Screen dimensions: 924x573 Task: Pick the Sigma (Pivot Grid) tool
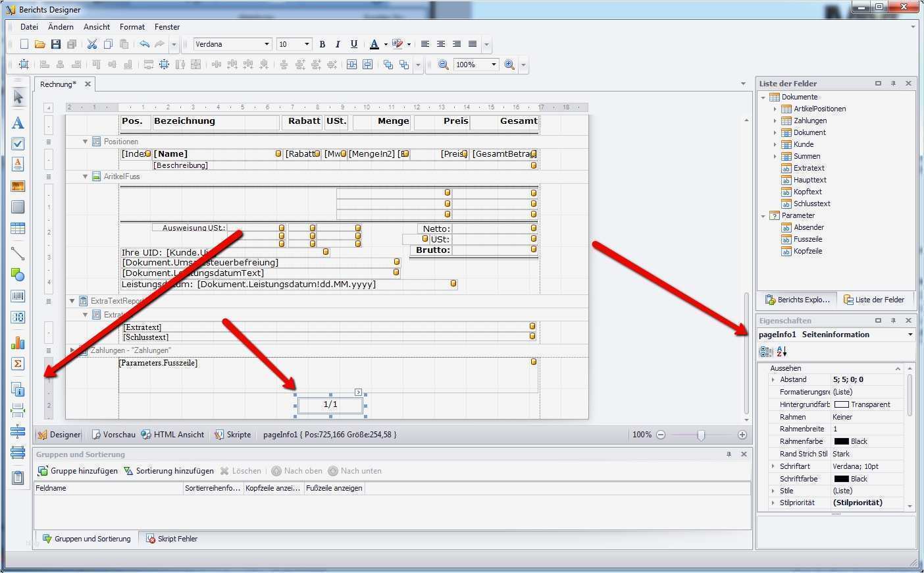(x=18, y=364)
